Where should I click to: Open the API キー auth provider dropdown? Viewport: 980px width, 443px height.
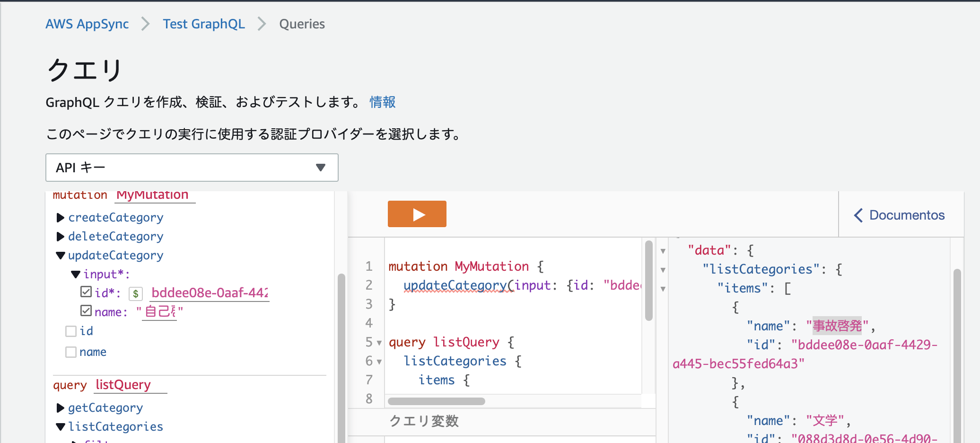pyautogui.click(x=192, y=168)
